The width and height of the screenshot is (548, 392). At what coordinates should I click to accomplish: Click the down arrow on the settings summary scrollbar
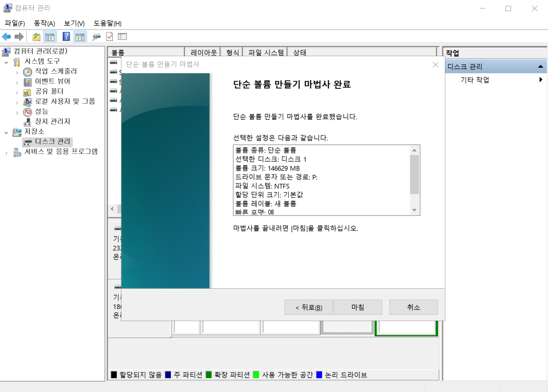pos(414,210)
